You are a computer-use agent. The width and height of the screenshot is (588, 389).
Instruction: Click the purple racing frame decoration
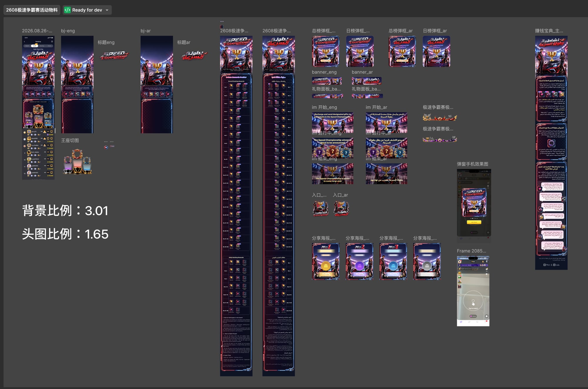pos(440,139)
